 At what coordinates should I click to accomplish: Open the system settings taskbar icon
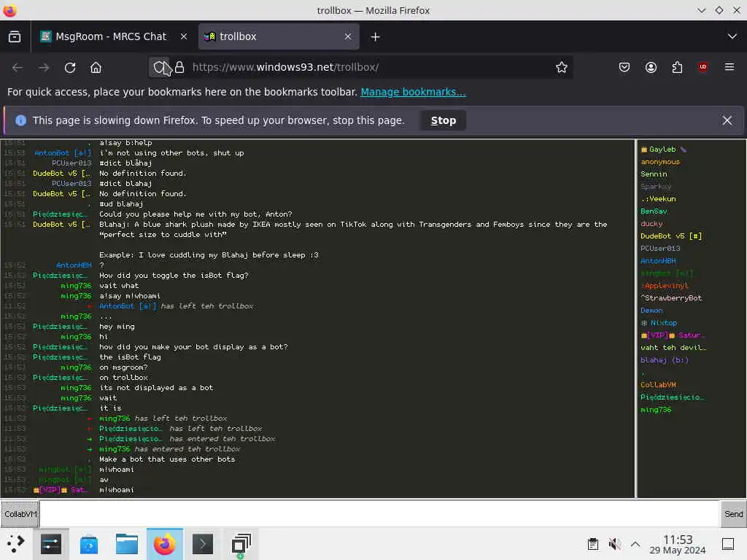click(51, 544)
